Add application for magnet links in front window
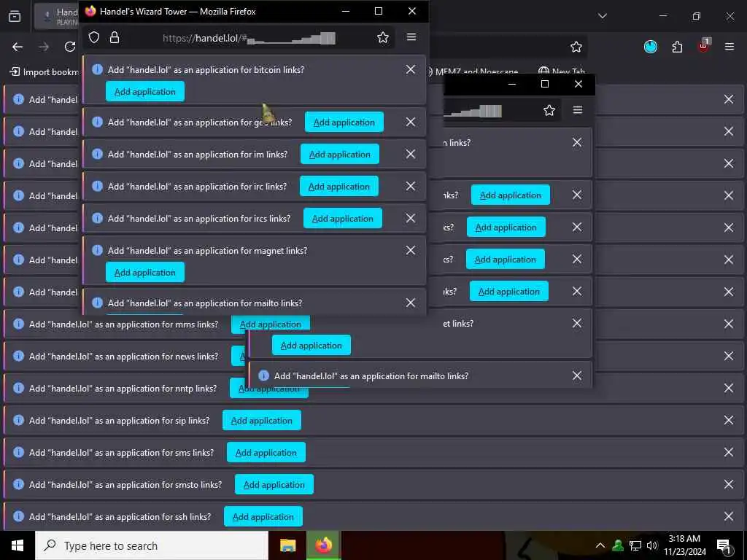Image resolution: width=747 pixels, height=560 pixels. click(145, 273)
